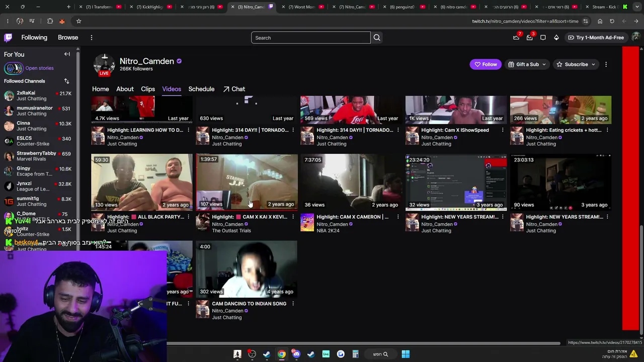Open 2xRaKai in Followed Channels
Image resolution: width=644 pixels, height=362 pixels.
pyautogui.click(x=38, y=96)
